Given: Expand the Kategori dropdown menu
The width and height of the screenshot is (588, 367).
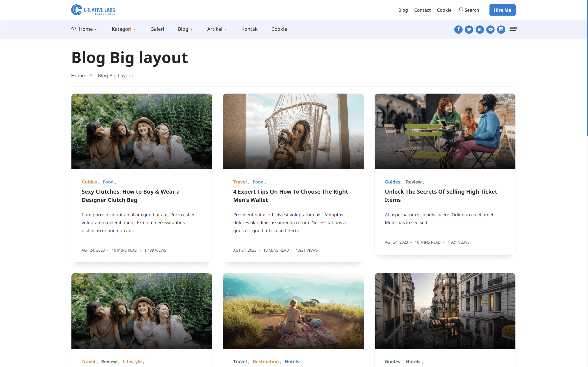Looking at the screenshot, I should tap(123, 29).
